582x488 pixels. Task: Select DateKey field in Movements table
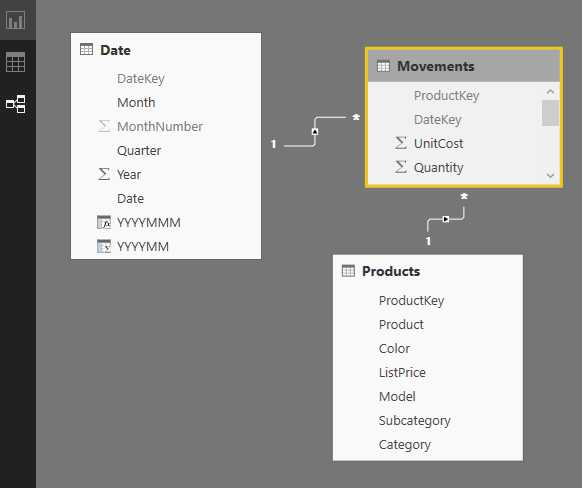[438, 119]
